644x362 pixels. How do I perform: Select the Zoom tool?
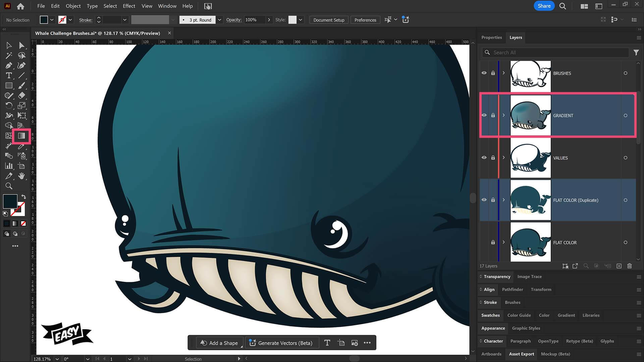(9, 186)
